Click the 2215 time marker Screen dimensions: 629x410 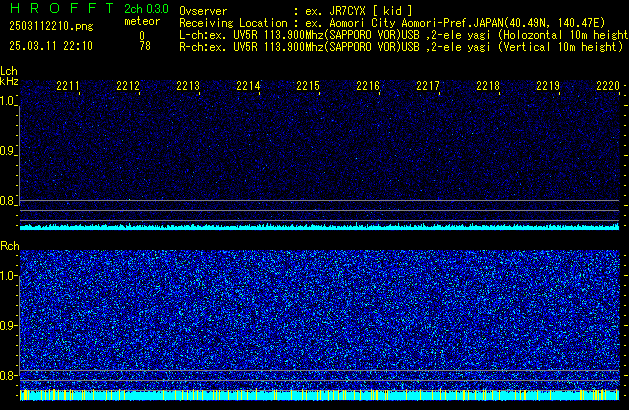point(308,86)
